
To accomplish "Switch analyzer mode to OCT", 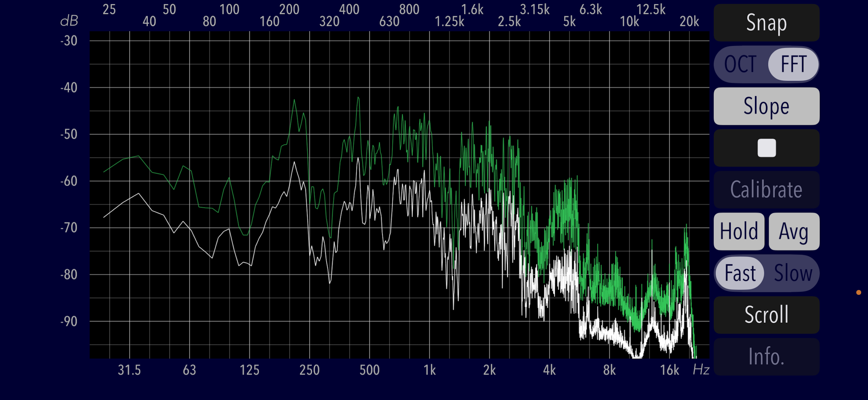I will tap(740, 64).
